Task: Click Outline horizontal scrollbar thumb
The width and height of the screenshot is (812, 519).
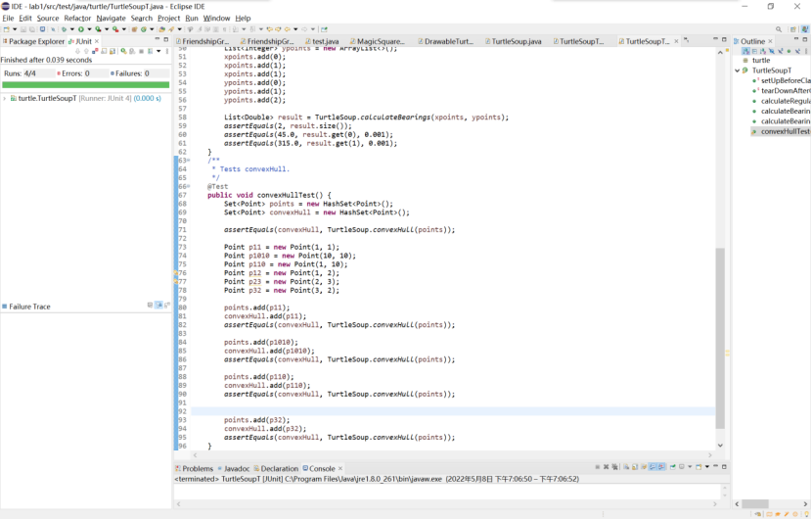Action: 755,503
